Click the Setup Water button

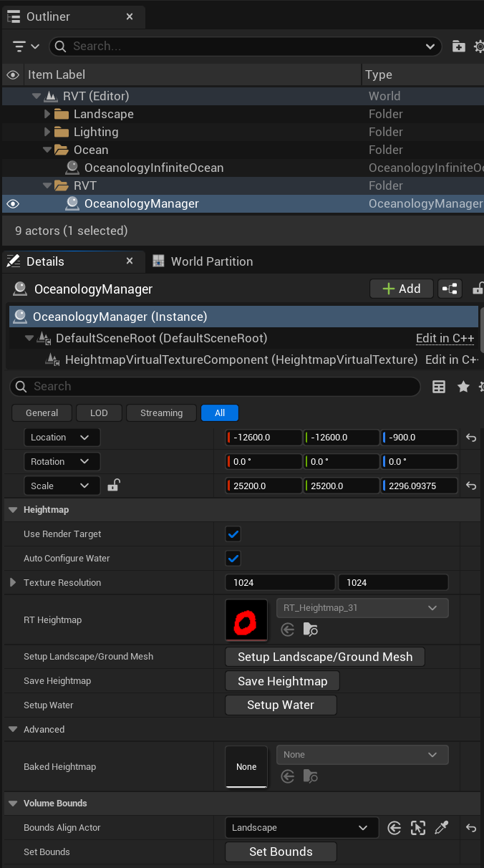(x=281, y=705)
